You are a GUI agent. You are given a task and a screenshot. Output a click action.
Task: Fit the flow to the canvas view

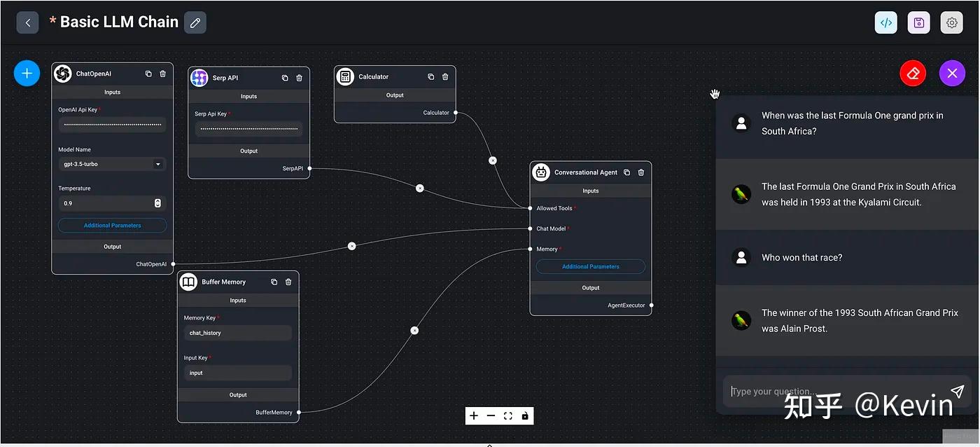(x=508, y=415)
